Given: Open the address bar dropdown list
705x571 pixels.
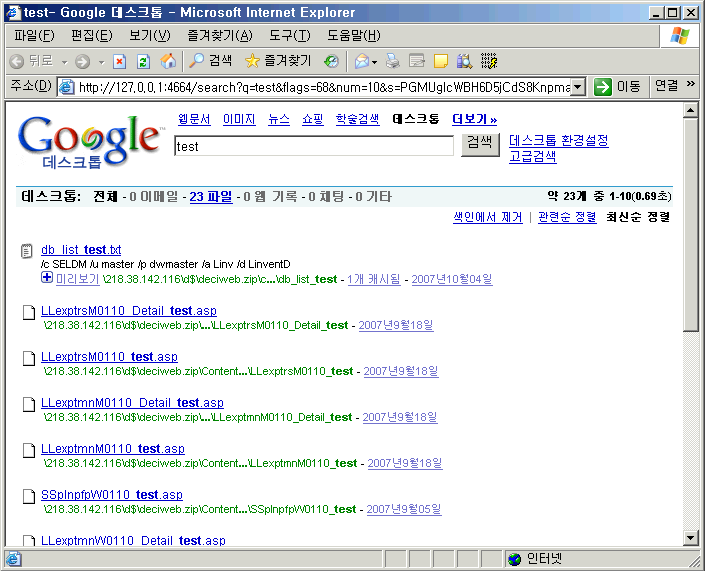Looking at the screenshot, I should [x=579, y=87].
